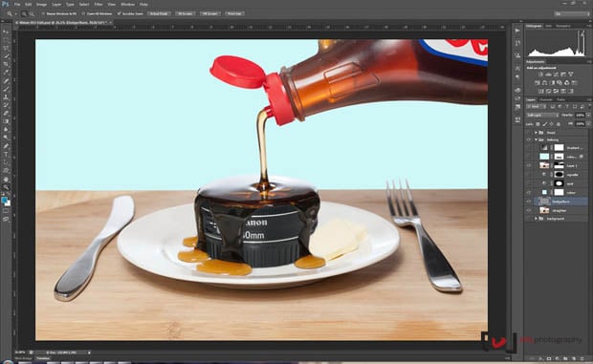This screenshot has width=593, height=364.
Task: Choose the Zoom In magnifier option
Action: point(24,13)
